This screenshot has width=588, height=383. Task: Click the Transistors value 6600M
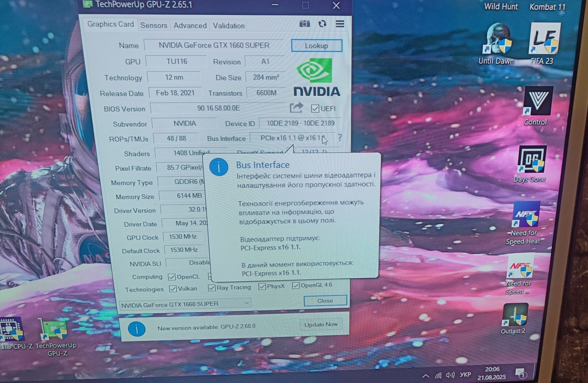(266, 93)
